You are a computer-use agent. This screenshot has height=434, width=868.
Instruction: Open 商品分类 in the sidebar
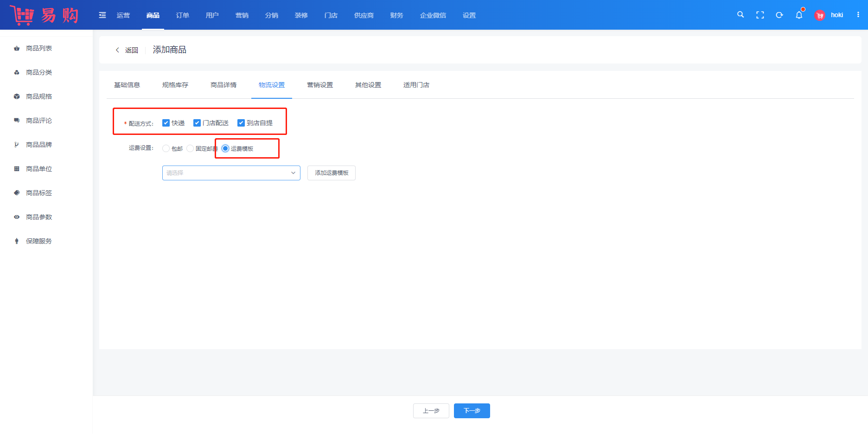pos(39,72)
